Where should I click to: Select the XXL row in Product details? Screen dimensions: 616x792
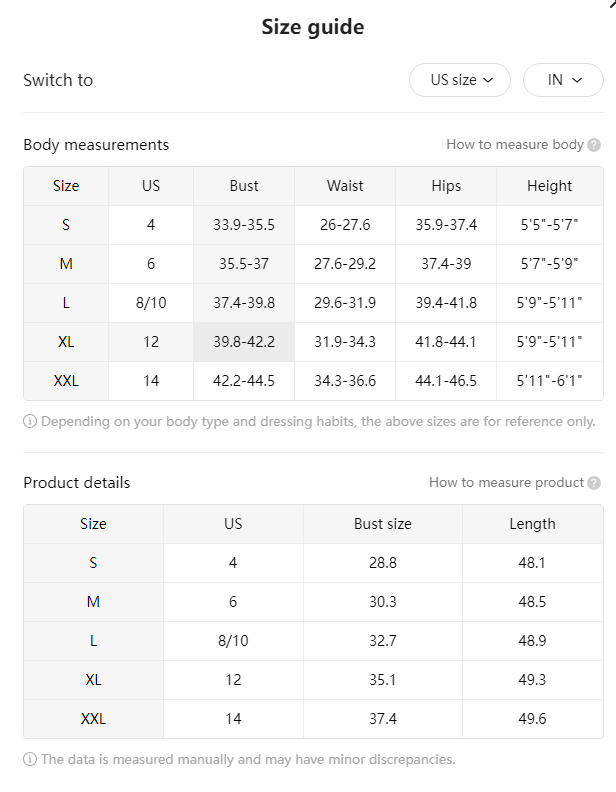[x=313, y=719]
